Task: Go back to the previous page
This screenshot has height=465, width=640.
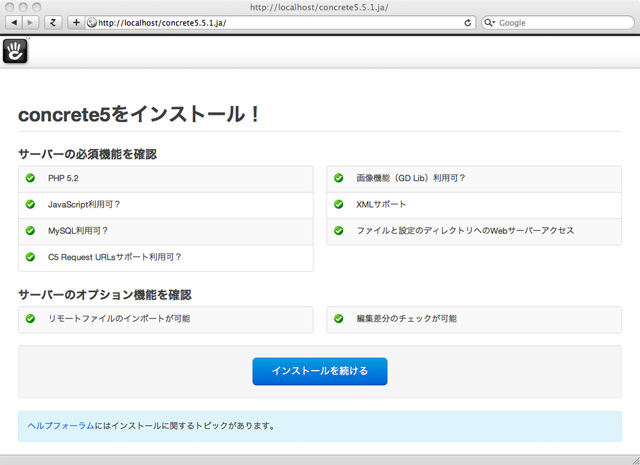Action: [14, 22]
